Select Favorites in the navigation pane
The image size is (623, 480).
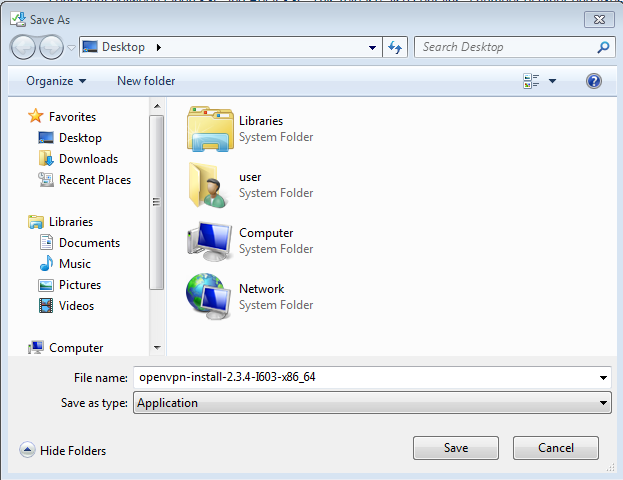tap(72, 117)
